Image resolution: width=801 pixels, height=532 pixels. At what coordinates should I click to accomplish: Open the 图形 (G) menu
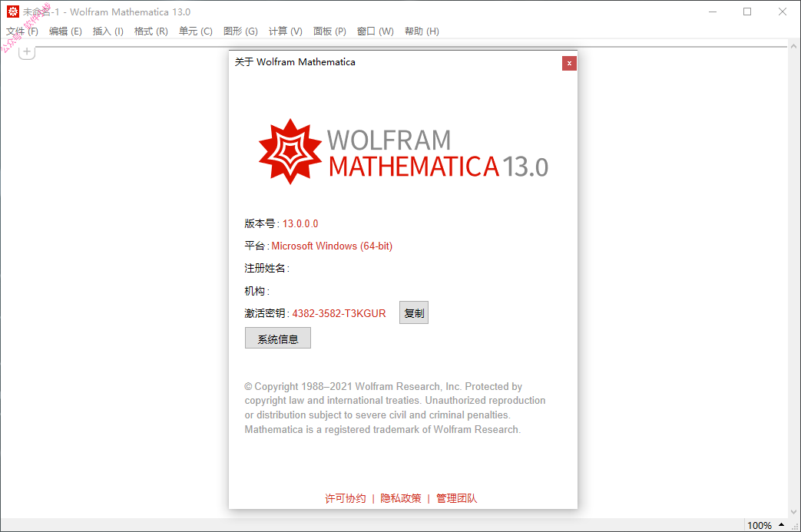(240, 31)
